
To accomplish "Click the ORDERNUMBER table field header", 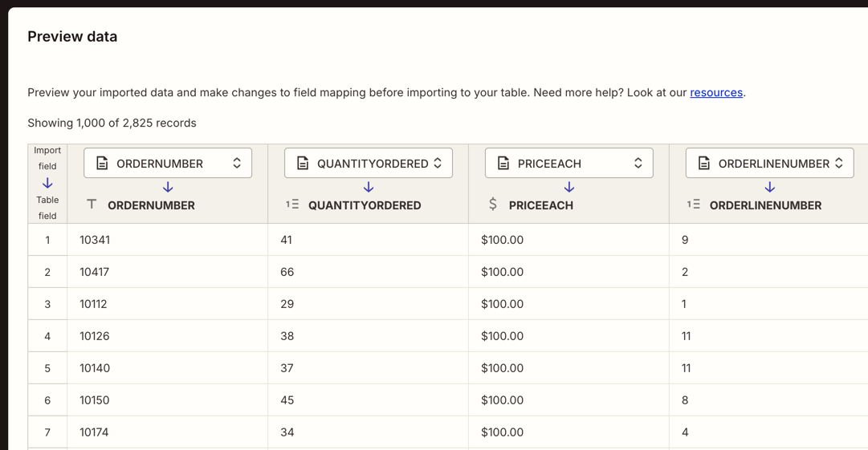I will pos(151,205).
